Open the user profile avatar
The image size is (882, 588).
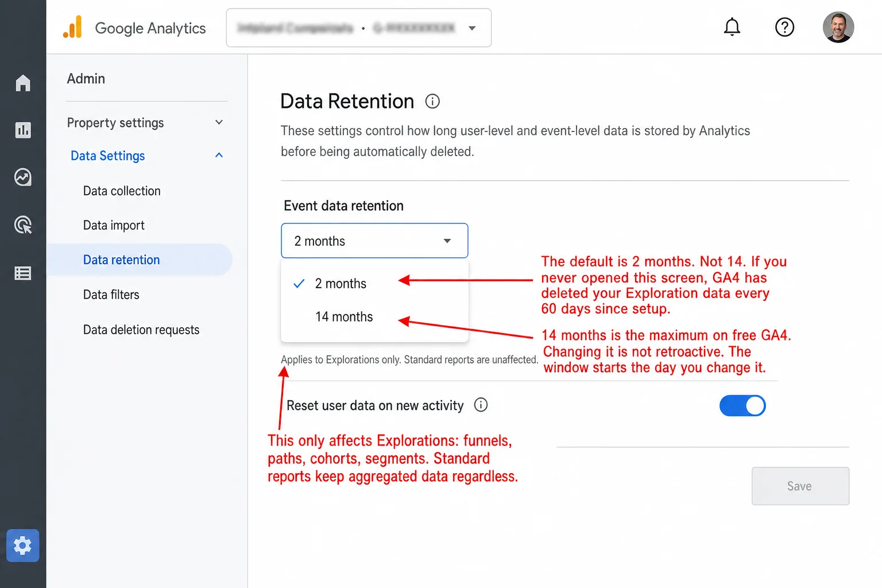point(838,27)
